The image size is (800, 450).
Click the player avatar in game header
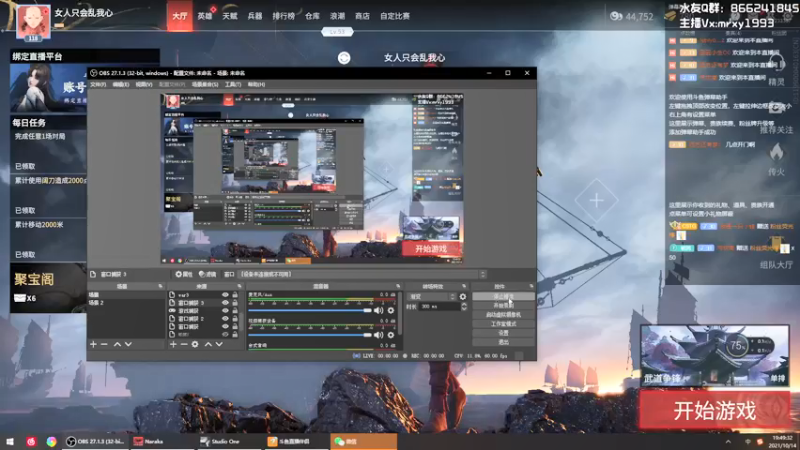[33, 21]
